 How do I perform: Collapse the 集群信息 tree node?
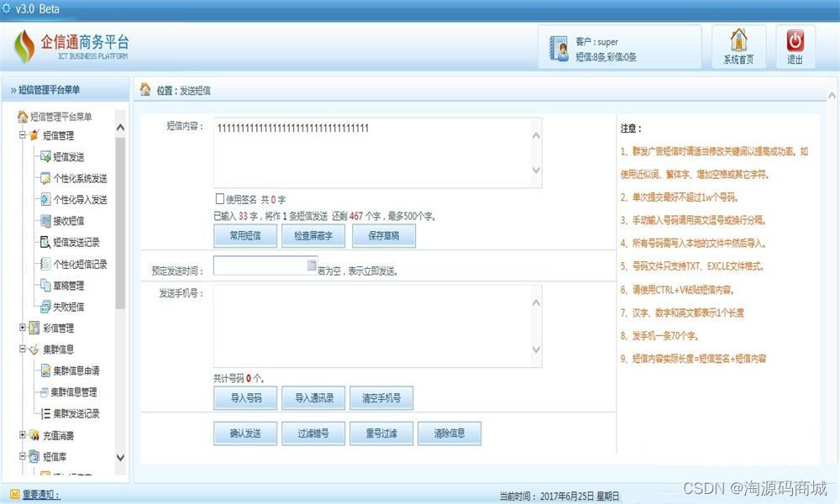pos(23,349)
